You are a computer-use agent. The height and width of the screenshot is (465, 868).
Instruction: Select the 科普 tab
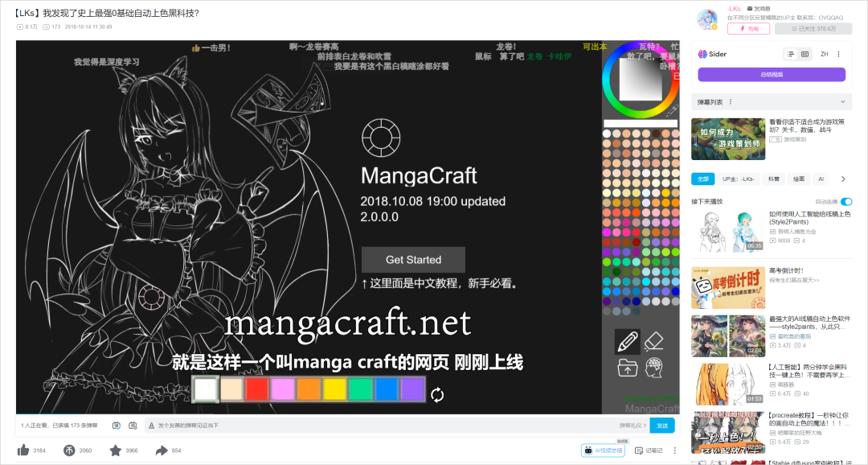[x=774, y=179]
